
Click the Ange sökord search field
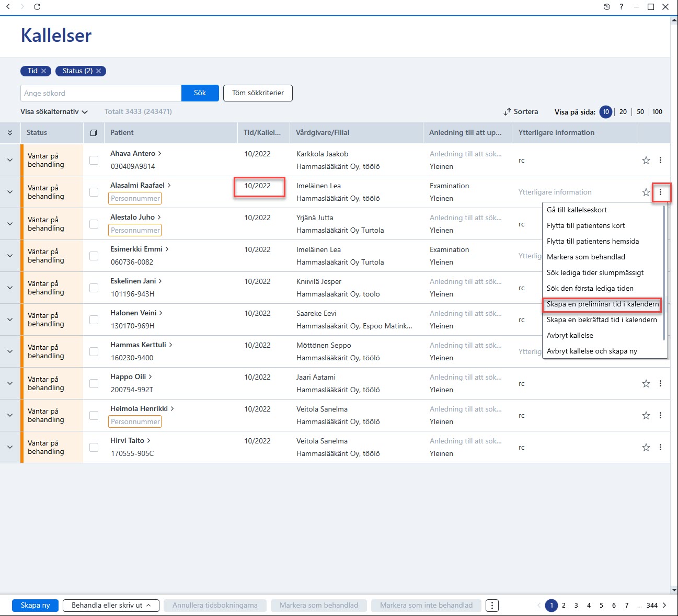point(101,93)
